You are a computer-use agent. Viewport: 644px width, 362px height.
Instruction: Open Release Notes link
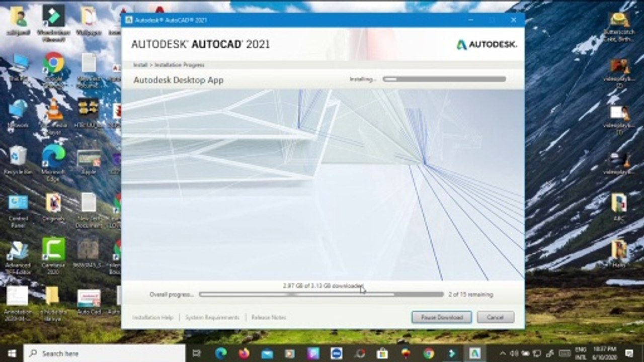pos(269,318)
